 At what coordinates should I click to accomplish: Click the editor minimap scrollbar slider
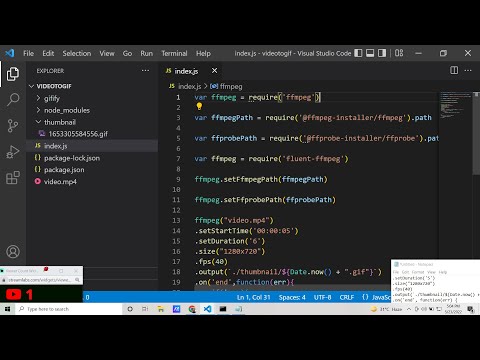coord(476,133)
